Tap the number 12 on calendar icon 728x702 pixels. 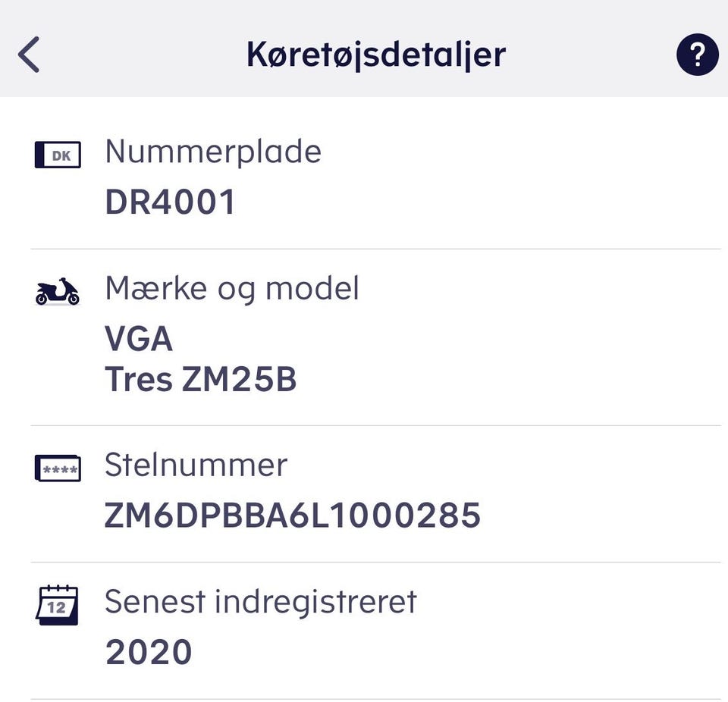tap(58, 608)
